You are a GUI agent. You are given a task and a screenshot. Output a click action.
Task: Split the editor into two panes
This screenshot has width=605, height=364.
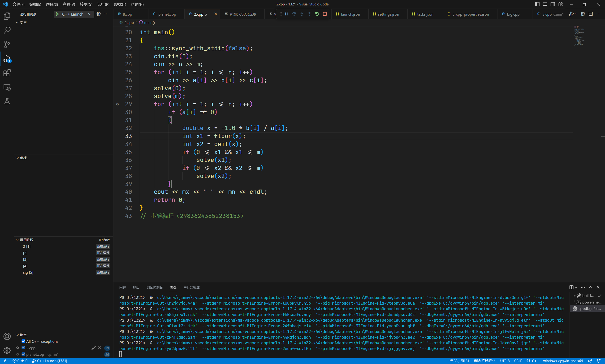click(591, 14)
